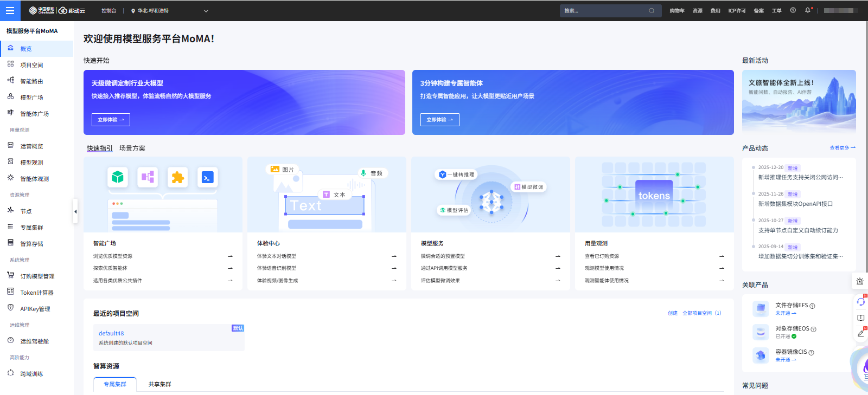Open APIKey管理 in the sidebar
Viewport: 868px width, 395px height.
click(x=36, y=309)
